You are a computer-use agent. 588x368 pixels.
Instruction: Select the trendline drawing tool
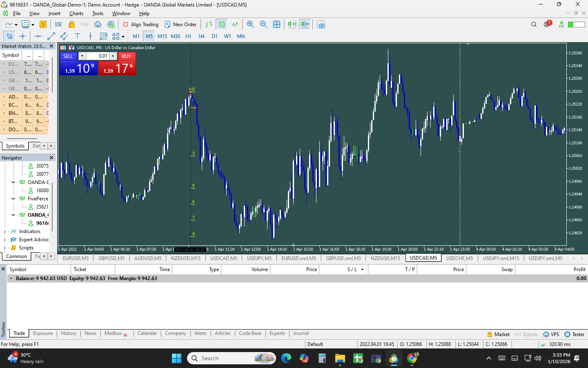[51, 36]
